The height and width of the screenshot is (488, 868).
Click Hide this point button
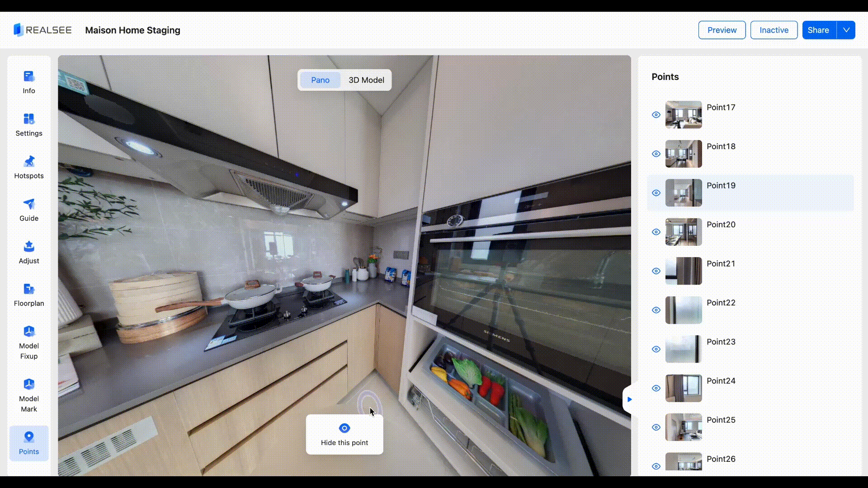(344, 434)
